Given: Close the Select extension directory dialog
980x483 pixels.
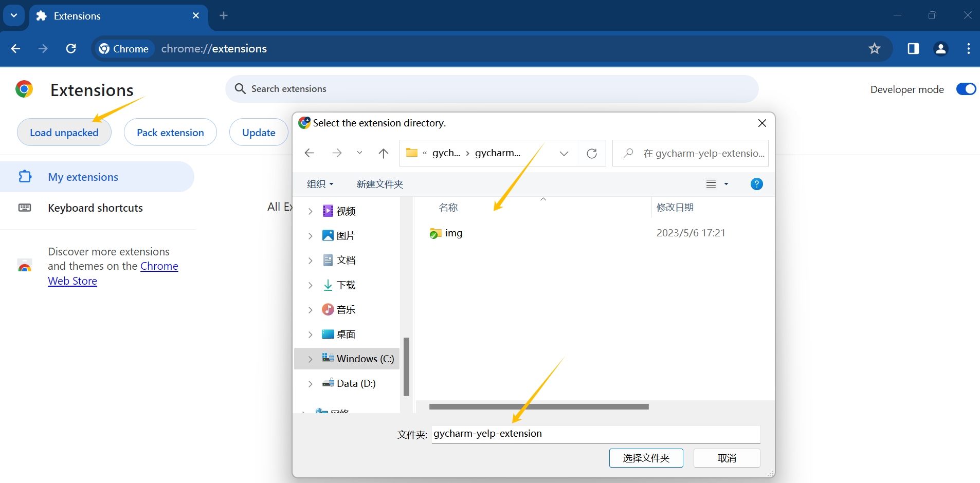Looking at the screenshot, I should (x=762, y=123).
